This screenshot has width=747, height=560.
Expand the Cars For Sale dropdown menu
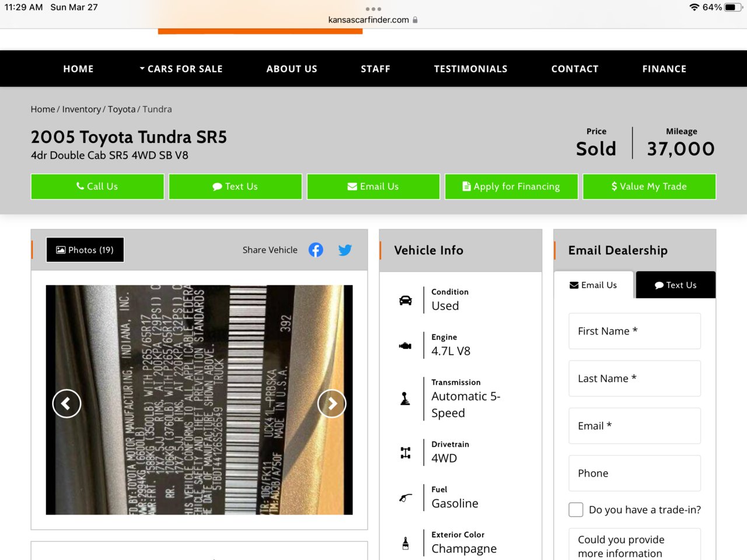(x=181, y=69)
